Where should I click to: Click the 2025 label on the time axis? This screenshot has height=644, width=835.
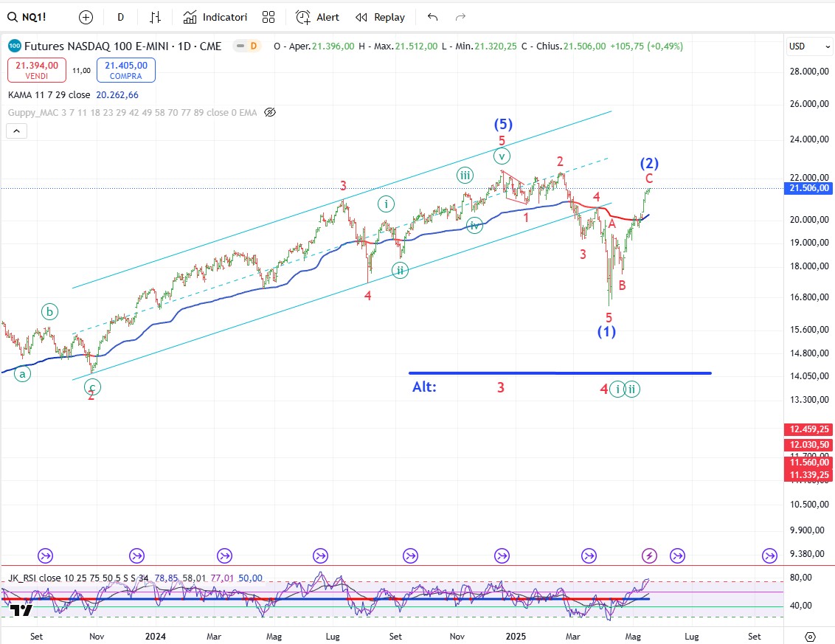click(516, 637)
